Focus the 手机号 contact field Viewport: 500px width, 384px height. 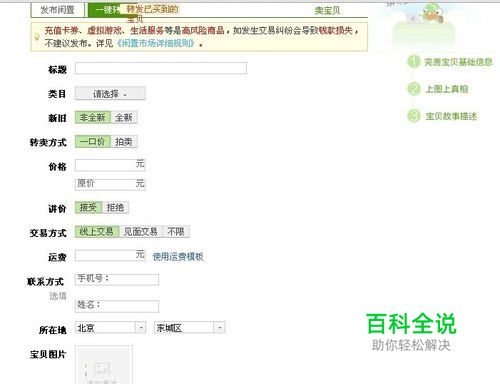tap(117, 280)
